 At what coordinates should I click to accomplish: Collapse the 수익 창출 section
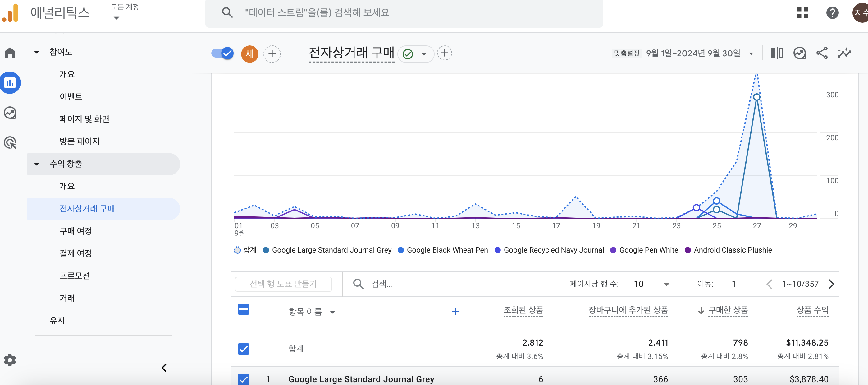point(37,164)
